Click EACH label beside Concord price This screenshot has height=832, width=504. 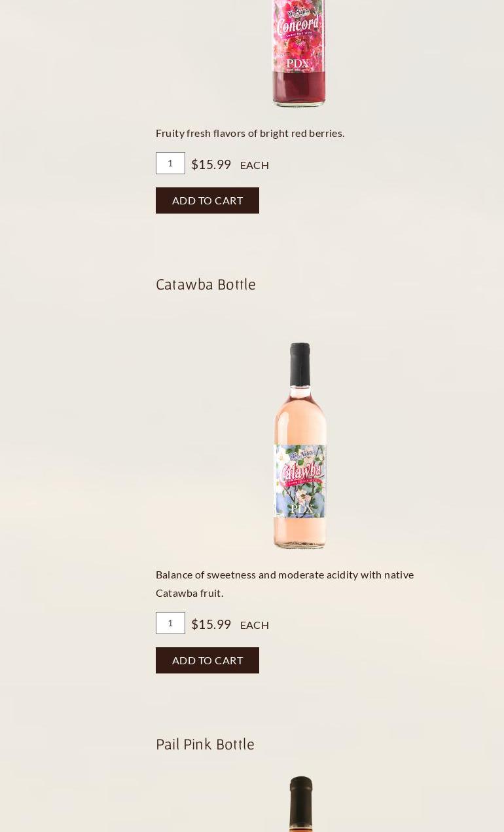[x=255, y=165]
